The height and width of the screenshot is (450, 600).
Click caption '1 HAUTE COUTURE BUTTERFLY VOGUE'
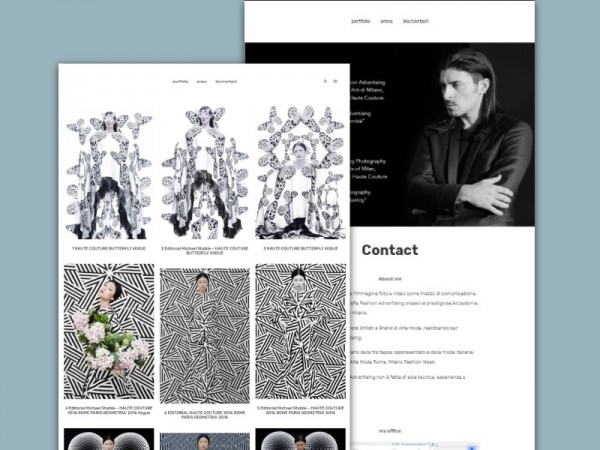click(109, 247)
